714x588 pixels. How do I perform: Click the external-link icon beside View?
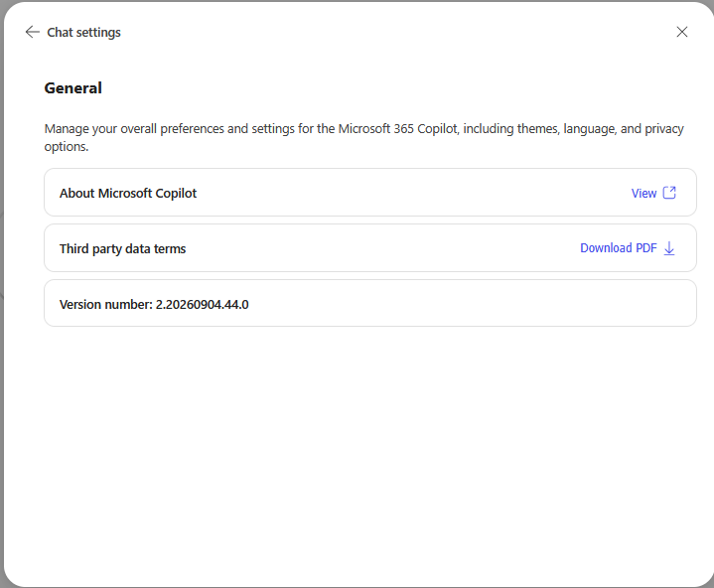(669, 193)
